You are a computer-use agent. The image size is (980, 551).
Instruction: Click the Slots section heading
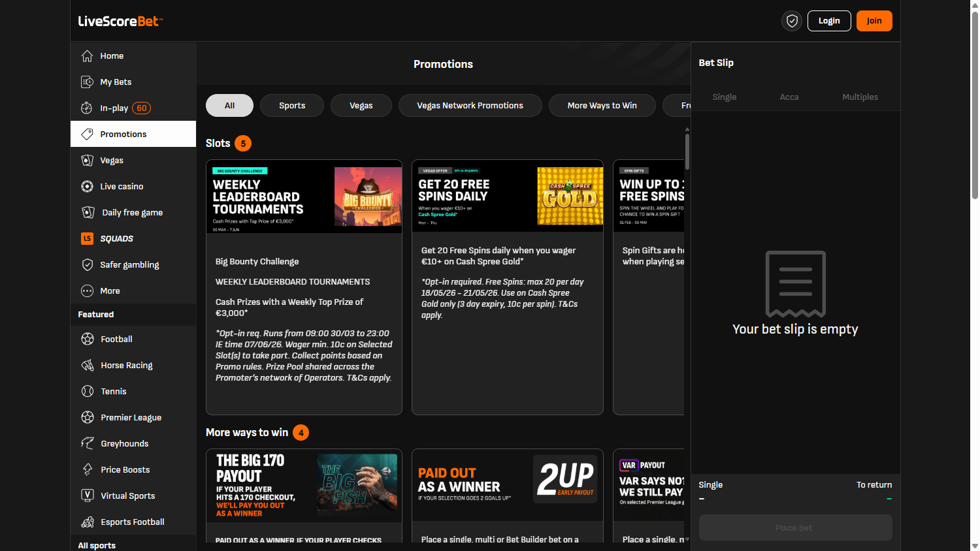218,143
